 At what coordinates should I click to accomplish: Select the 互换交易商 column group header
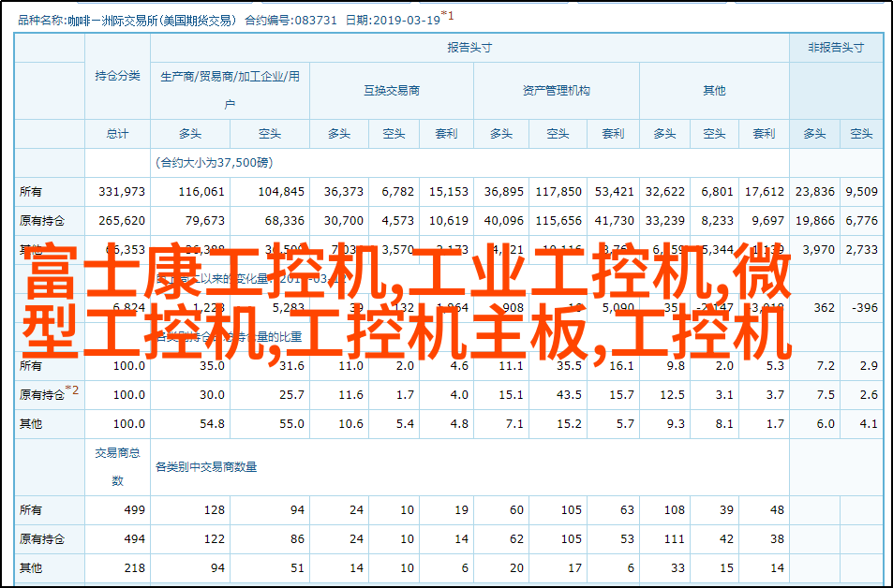392,91
